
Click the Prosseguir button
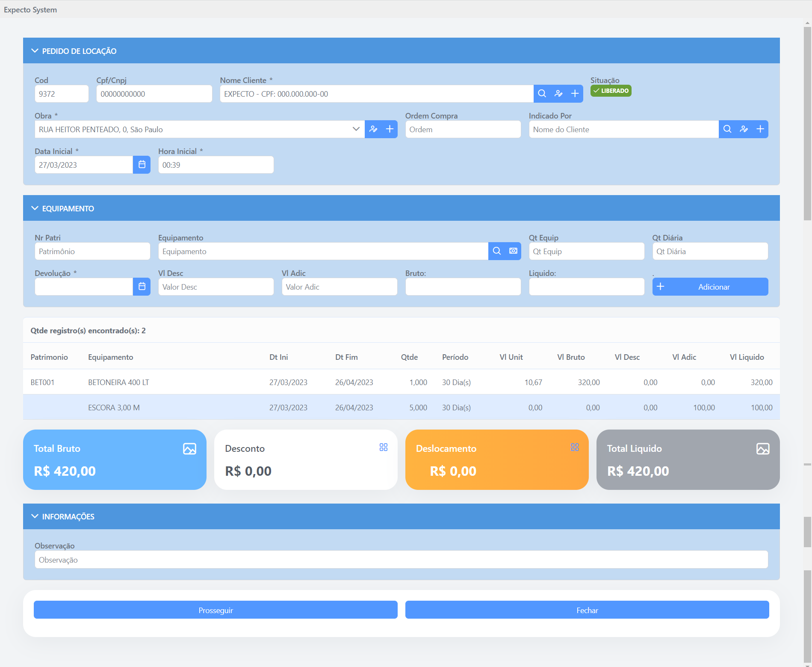(216, 610)
